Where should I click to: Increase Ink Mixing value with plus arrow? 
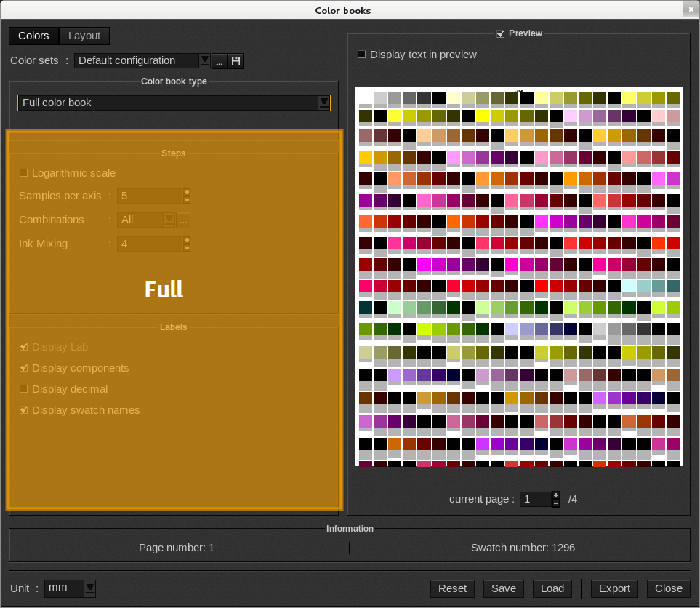click(x=187, y=240)
